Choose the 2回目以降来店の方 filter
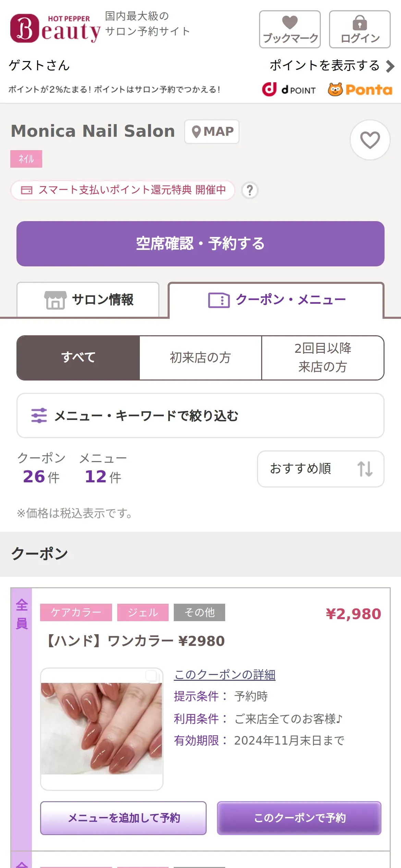The width and height of the screenshot is (401, 868). pyautogui.click(x=323, y=358)
